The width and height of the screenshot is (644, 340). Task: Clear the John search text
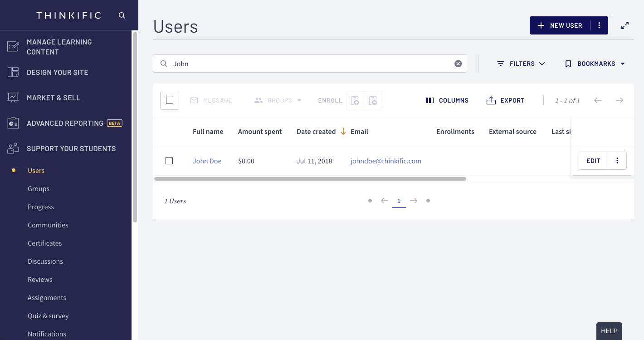pos(458,64)
